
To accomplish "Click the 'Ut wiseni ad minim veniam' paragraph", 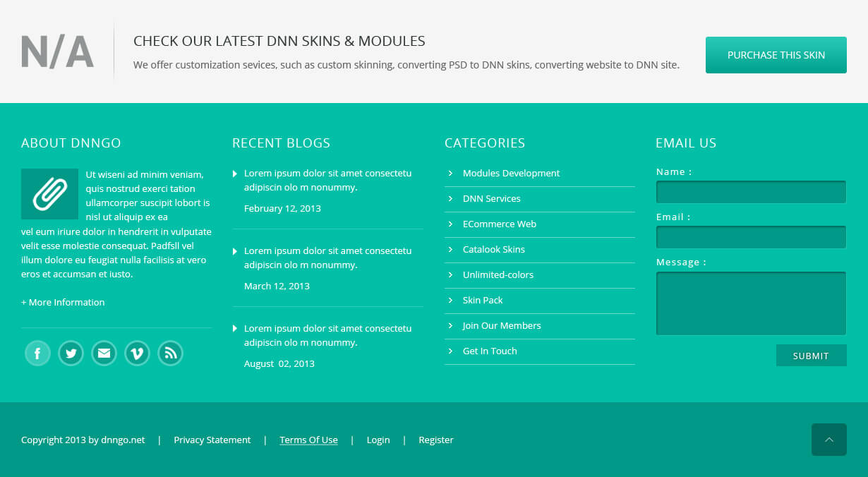I will coord(116,224).
